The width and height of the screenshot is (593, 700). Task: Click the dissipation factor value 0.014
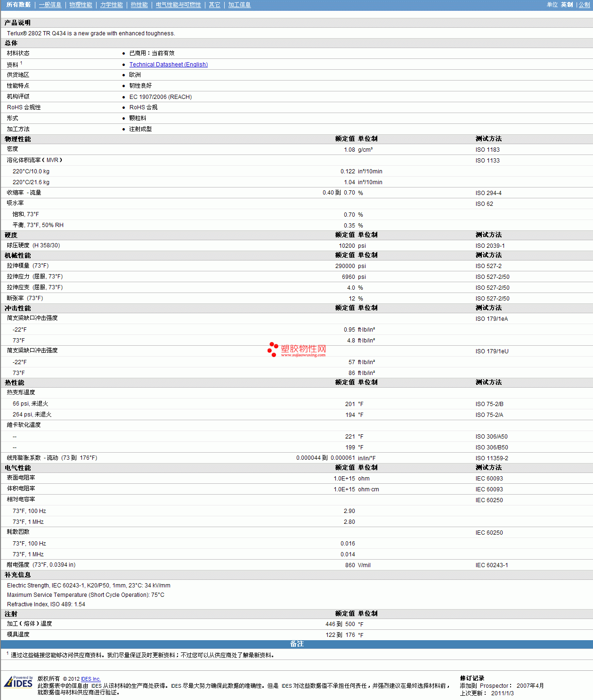[348, 554]
